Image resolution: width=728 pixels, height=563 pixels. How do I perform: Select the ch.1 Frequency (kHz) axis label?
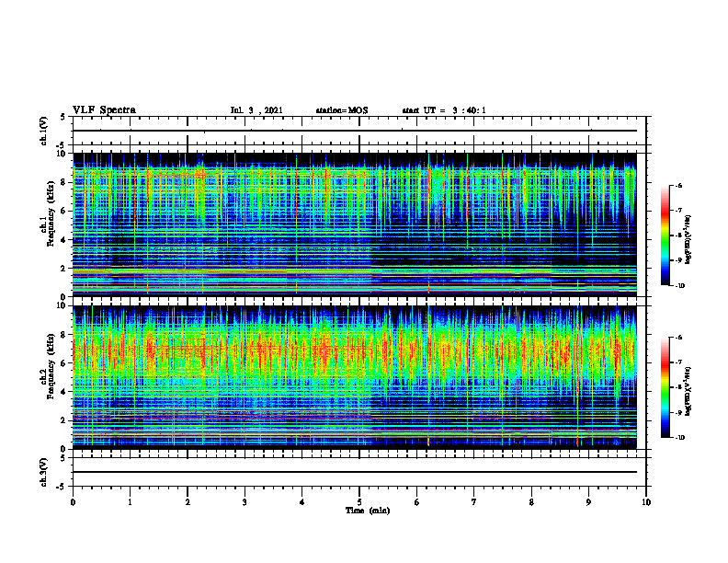48,213
